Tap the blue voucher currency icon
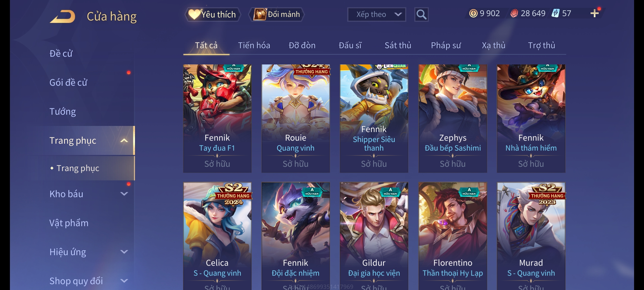 tap(555, 13)
